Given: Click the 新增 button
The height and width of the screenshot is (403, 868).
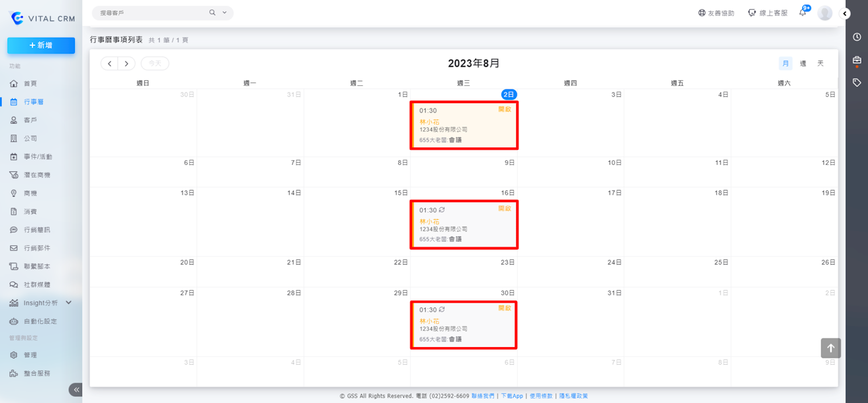Looking at the screenshot, I should (41, 46).
